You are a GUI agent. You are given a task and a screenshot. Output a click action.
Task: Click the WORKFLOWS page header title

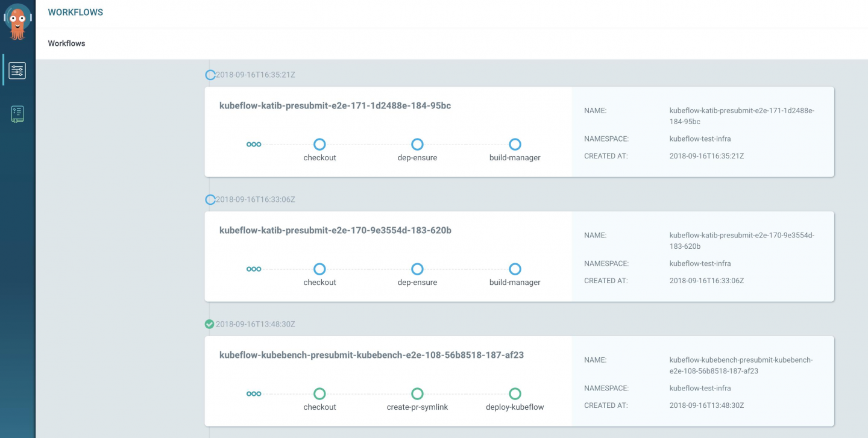pos(75,12)
